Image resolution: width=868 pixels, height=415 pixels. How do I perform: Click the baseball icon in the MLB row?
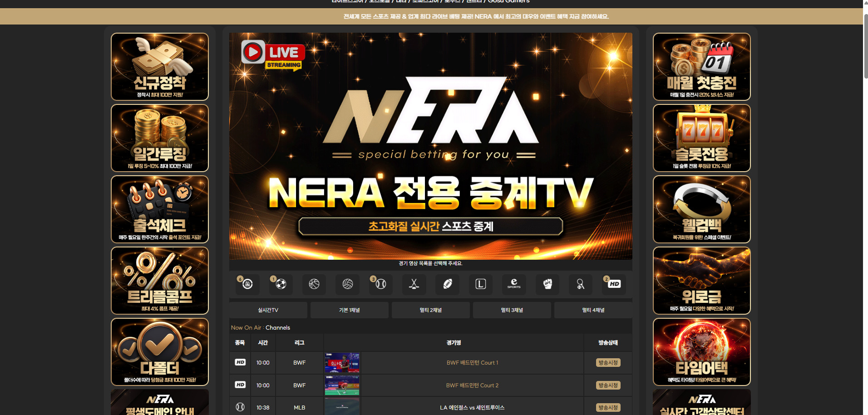(x=240, y=407)
